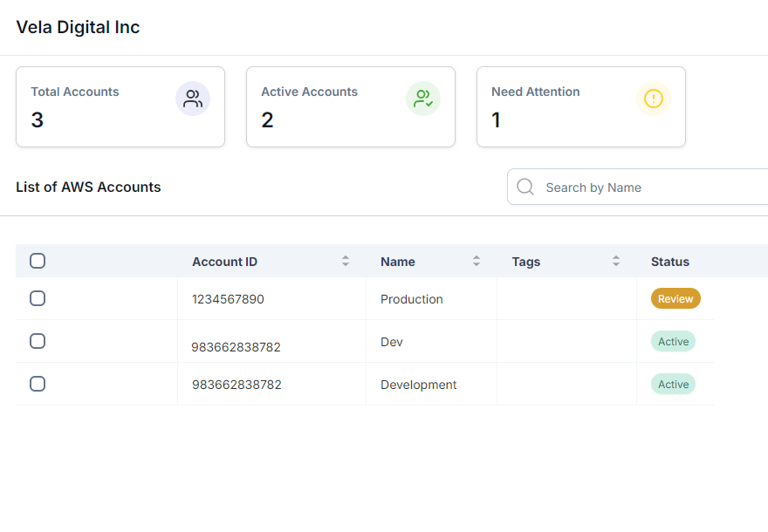The image size is (768, 532).
Task: Click the Active badge in Dev row
Action: 673,341
